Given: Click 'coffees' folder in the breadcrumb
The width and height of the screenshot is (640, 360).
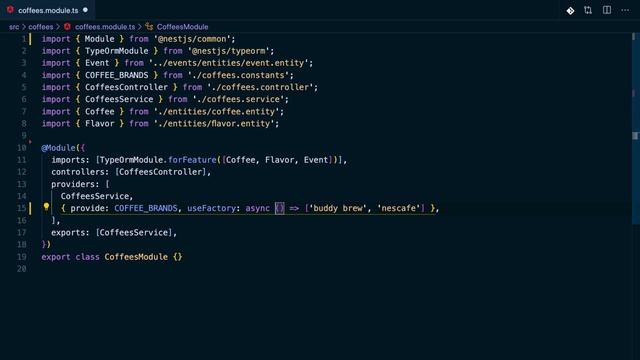Looking at the screenshot, I should point(41,27).
